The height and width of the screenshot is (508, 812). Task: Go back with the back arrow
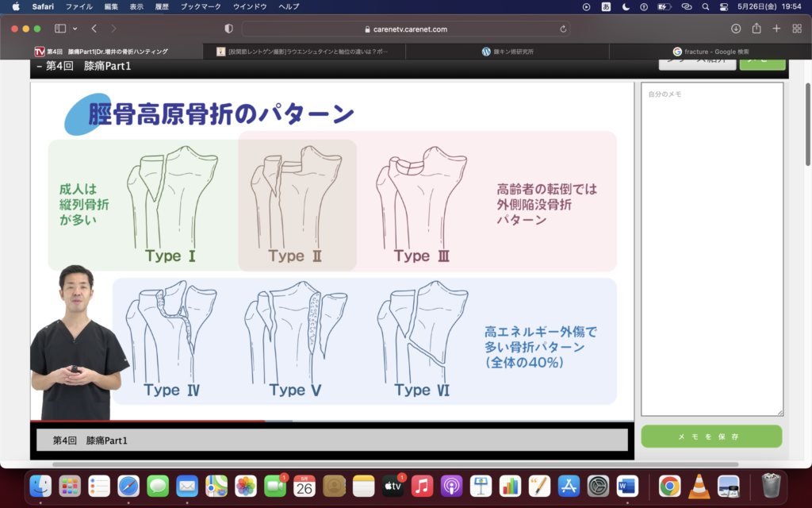(x=94, y=29)
